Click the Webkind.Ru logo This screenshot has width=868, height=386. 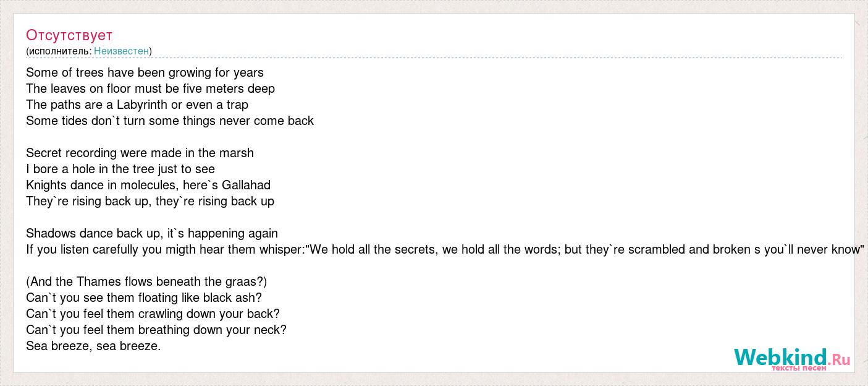pyautogui.click(x=792, y=358)
